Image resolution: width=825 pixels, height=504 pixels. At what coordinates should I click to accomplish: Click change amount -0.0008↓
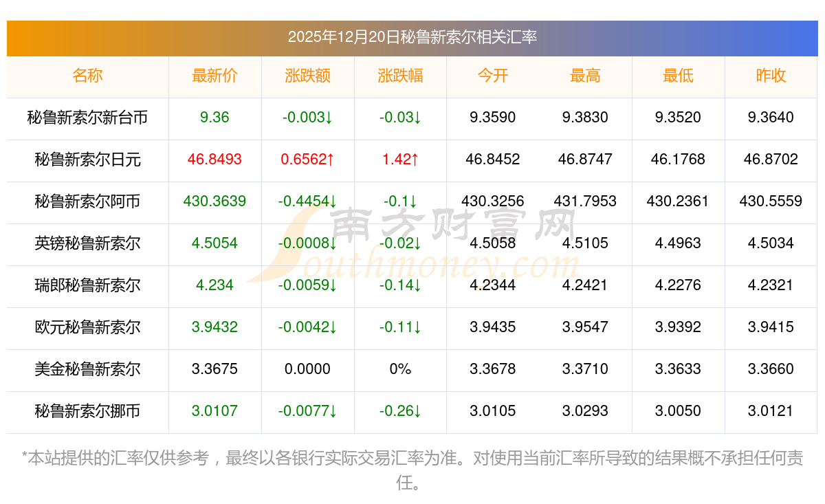[x=307, y=243]
